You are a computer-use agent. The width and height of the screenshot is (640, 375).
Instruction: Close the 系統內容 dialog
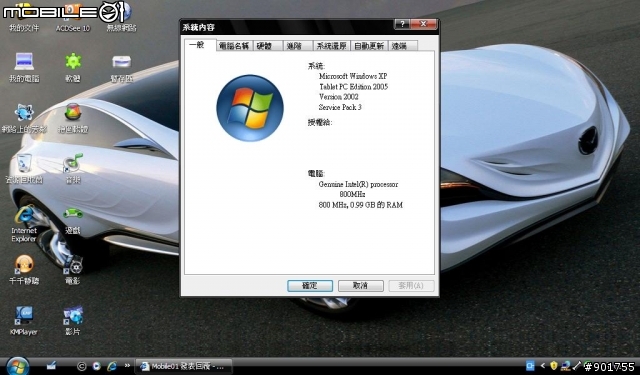point(423,24)
